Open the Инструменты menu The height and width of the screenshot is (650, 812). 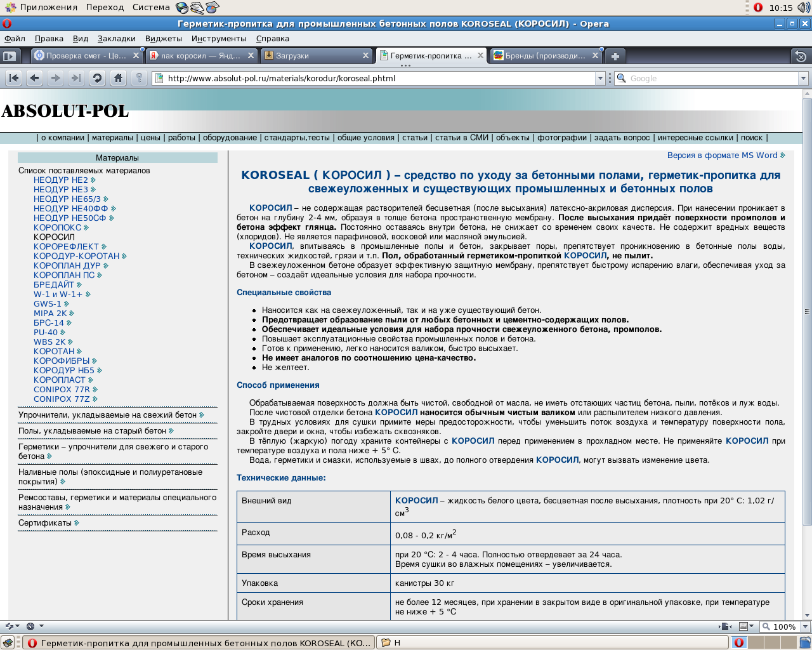point(218,39)
